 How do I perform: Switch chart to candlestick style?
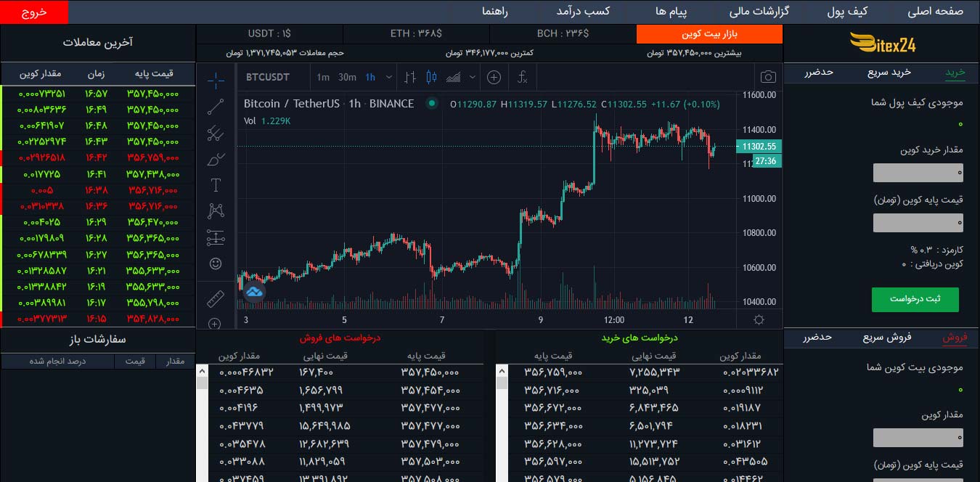432,77
